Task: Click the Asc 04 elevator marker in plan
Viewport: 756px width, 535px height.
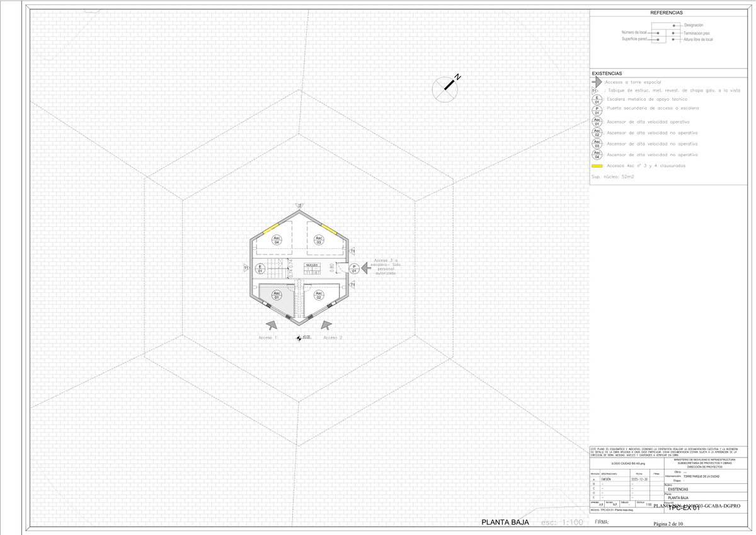Action: (277, 239)
